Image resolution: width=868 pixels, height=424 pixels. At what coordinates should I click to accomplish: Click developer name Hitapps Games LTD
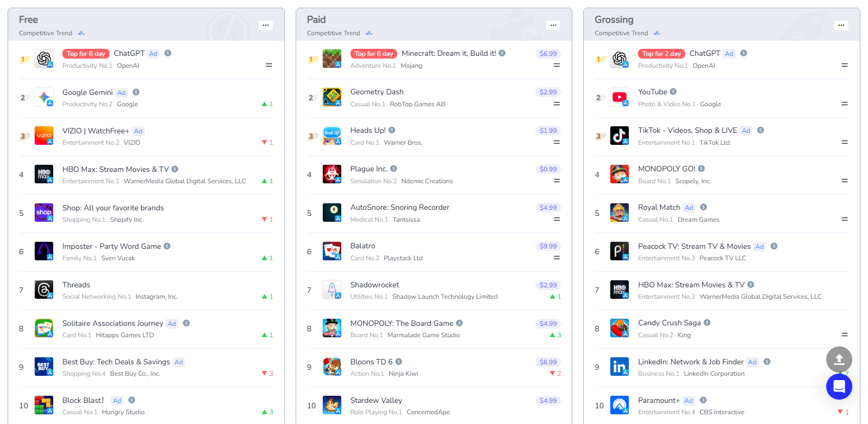click(x=125, y=335)
